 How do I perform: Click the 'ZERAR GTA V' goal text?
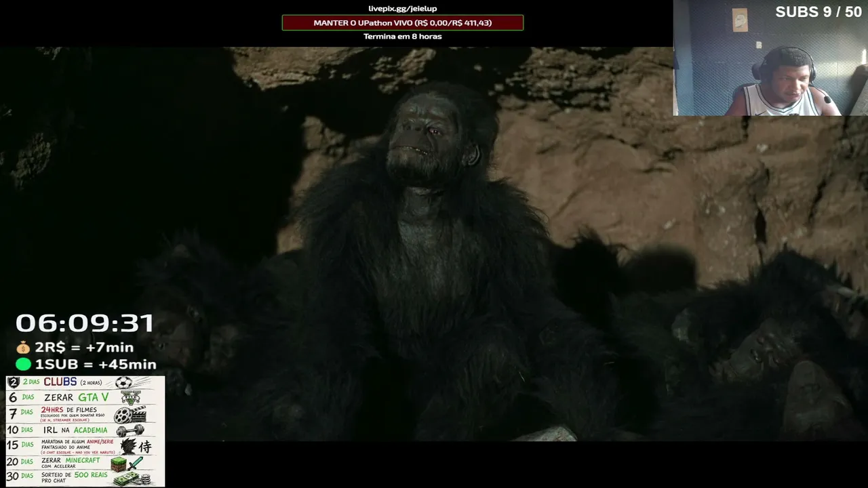77,398
